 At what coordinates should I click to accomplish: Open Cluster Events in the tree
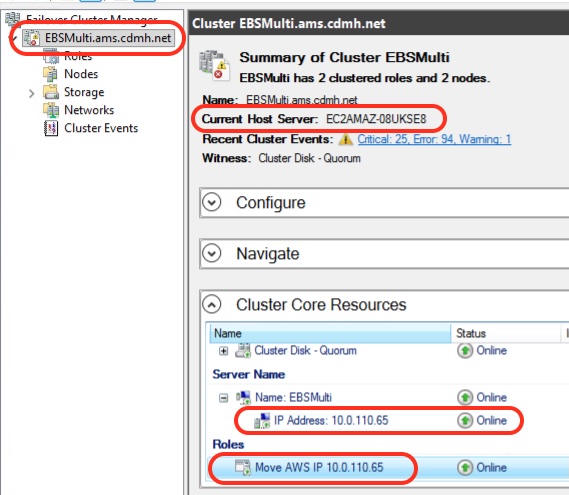pos(101,128)
